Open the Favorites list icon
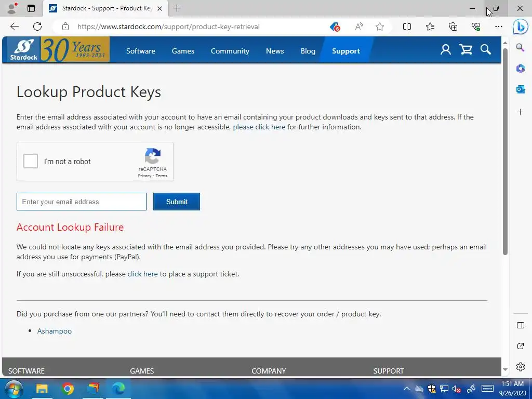This screenshot has width=532, height=399. 430,26
